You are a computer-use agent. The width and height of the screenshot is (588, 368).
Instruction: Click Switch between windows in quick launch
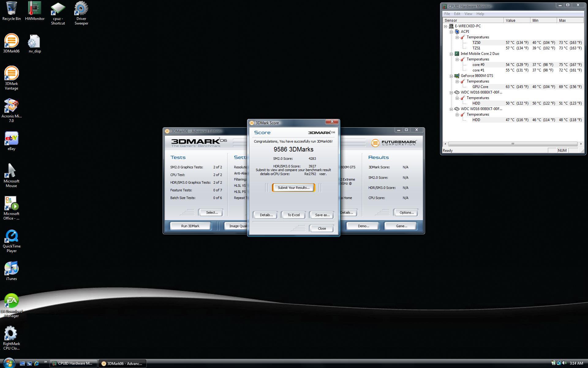pos(29,363)
